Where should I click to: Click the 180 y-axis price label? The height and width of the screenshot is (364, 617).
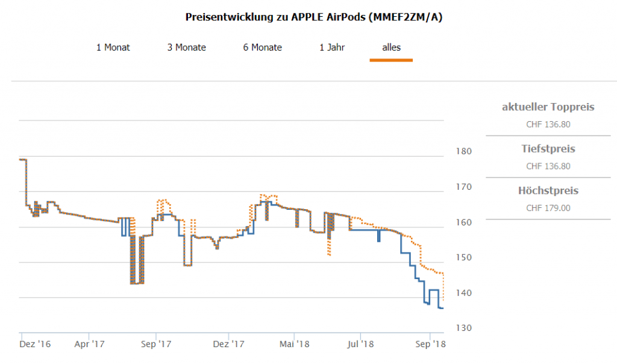pos(463,151)
